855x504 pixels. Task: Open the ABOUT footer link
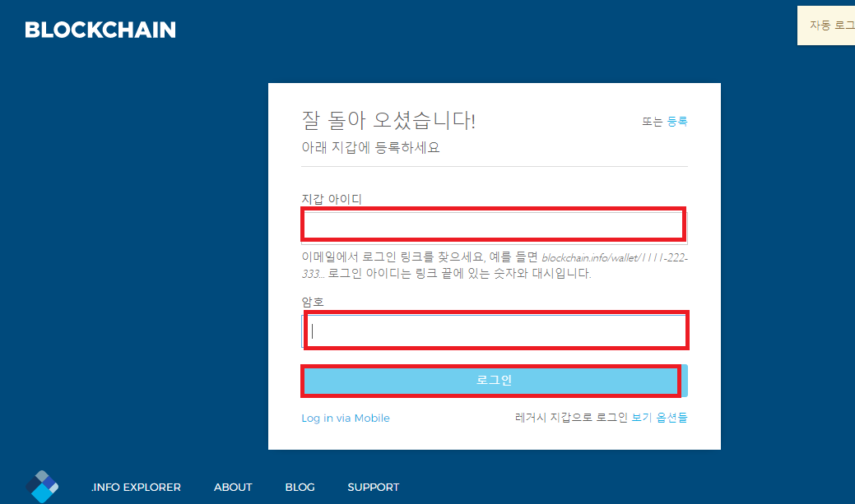(233, 487)
